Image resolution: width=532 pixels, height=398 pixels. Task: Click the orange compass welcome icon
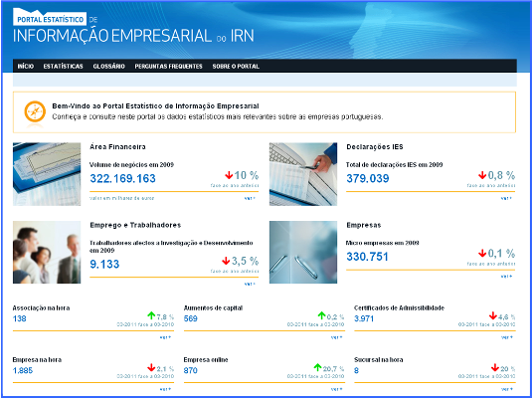click(x=35, y=111)
